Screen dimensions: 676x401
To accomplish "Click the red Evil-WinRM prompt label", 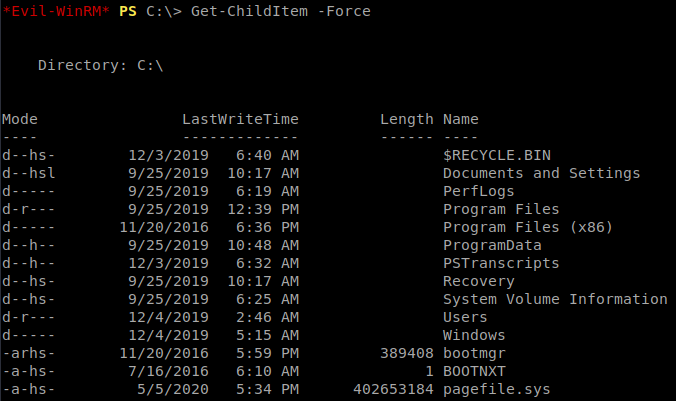I will tap(56, 11).
